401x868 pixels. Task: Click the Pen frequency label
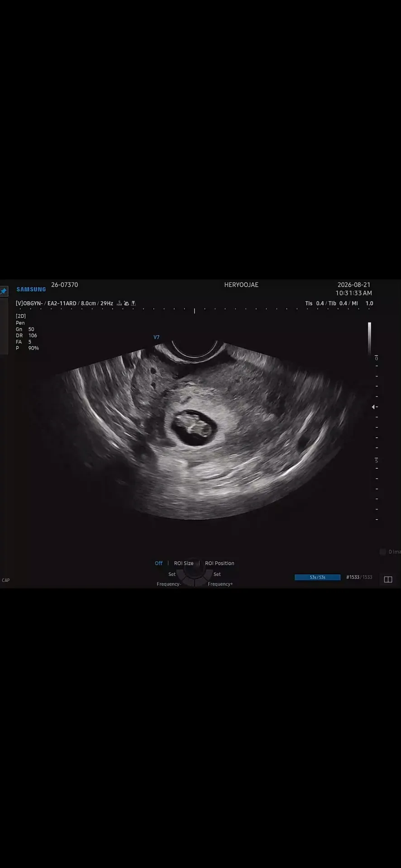[x=20, y=323]
